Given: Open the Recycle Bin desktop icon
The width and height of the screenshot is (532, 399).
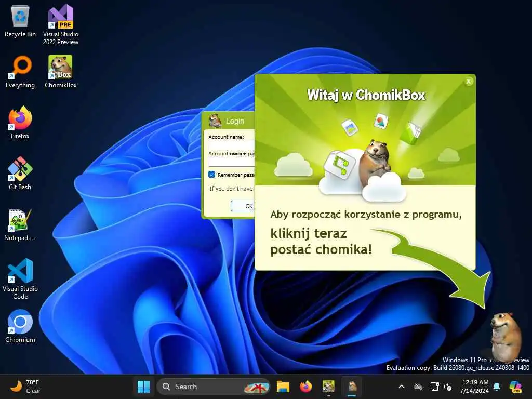Looking at the screenshot, I should [x=20, y=21].
